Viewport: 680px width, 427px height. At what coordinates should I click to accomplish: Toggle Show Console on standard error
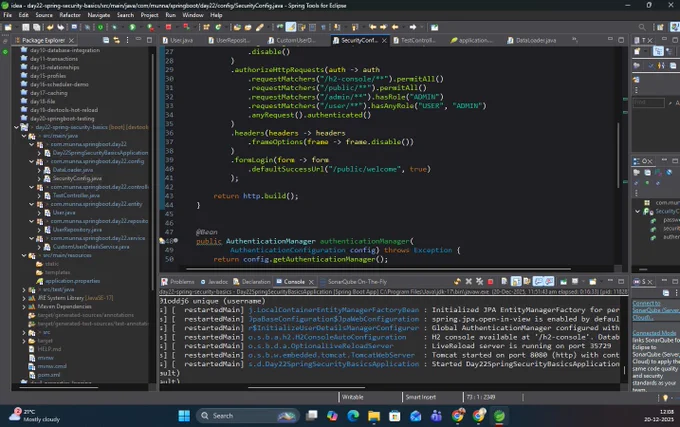tap(549, 282)
